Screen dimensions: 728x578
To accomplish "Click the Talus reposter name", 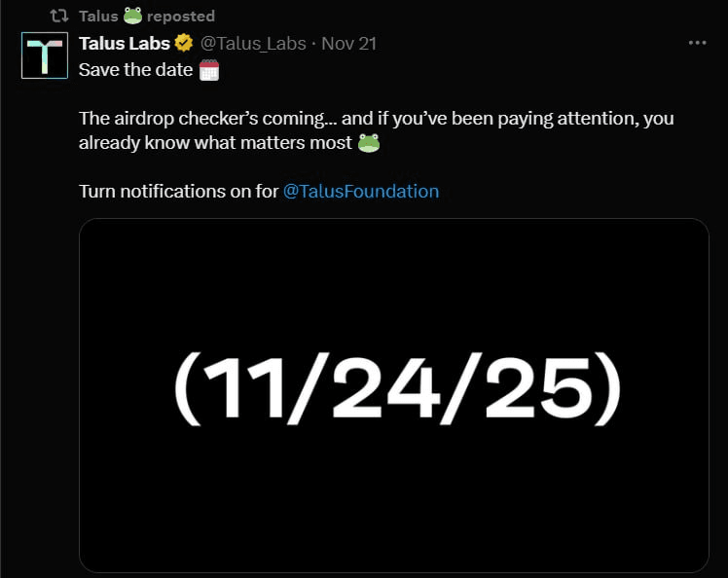I will point(98,16).
